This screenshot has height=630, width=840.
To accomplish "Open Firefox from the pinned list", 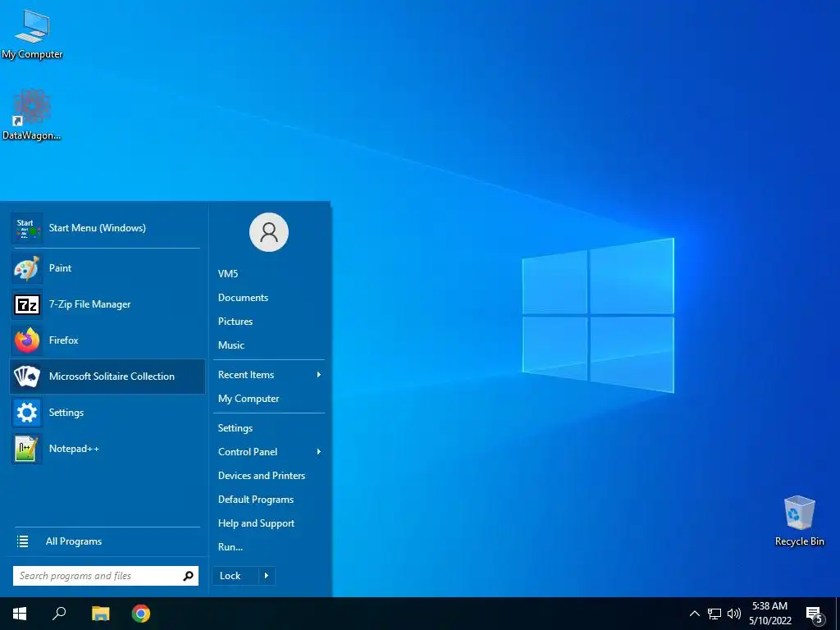I will [x=107, y=340].
